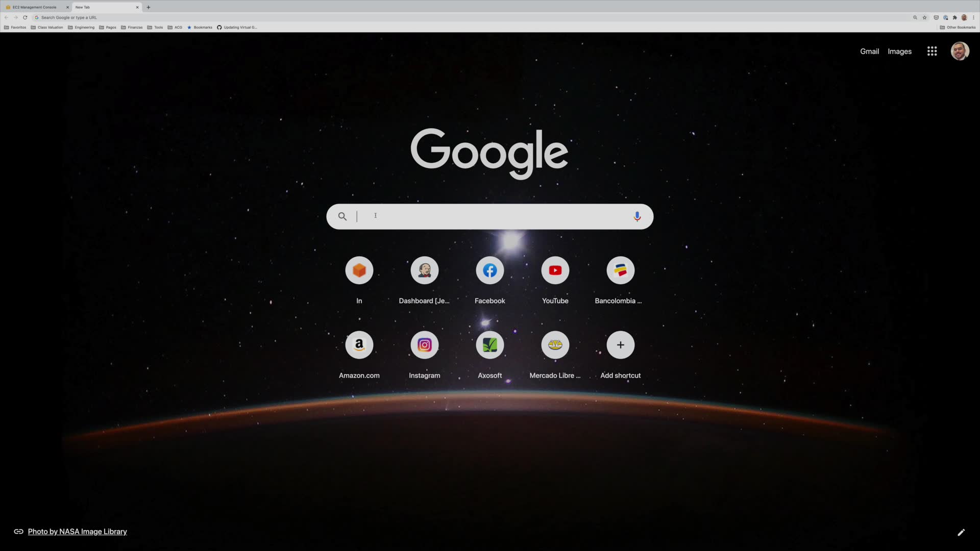Follow the Photo by NASA Image Library link
This screenshot has height=551, width=980.
[77, 532]
